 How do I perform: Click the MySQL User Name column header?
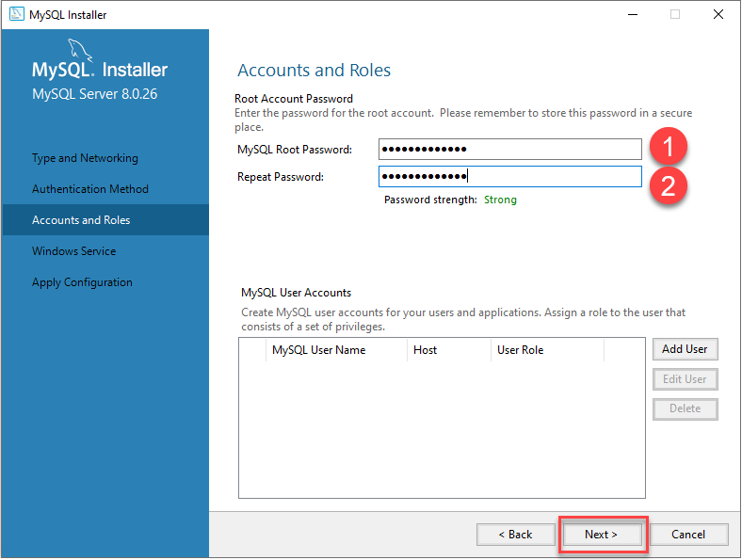[318, 350]
